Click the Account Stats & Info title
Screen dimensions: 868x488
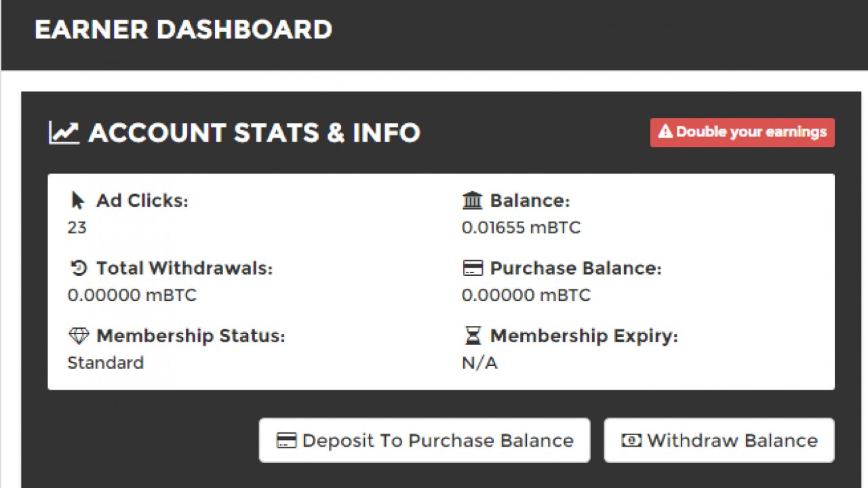point(254,133)
